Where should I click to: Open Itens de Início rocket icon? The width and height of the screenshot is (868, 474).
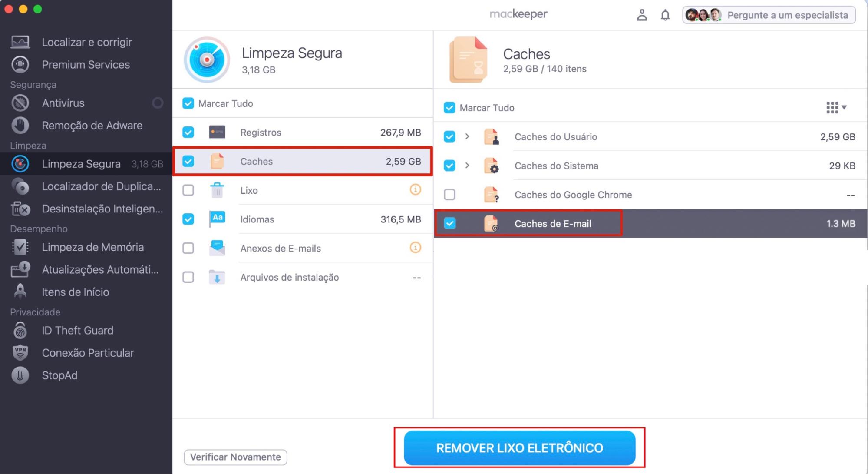tap(20, 292)
